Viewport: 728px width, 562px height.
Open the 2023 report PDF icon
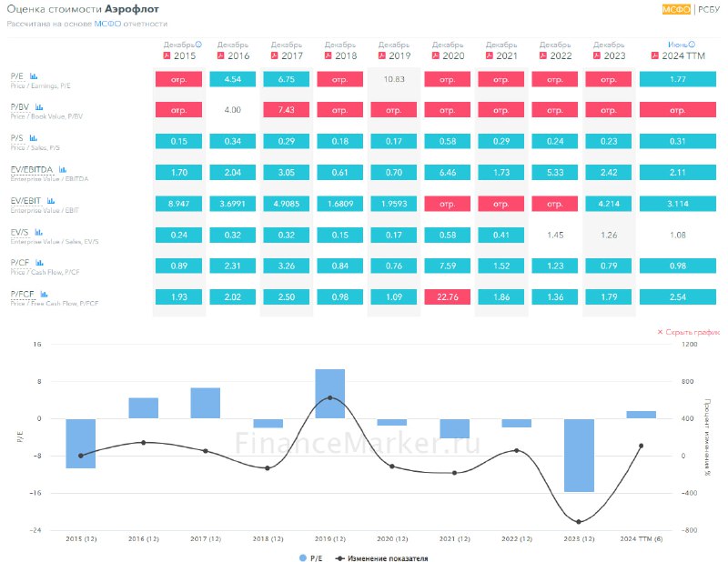point(597,55)
